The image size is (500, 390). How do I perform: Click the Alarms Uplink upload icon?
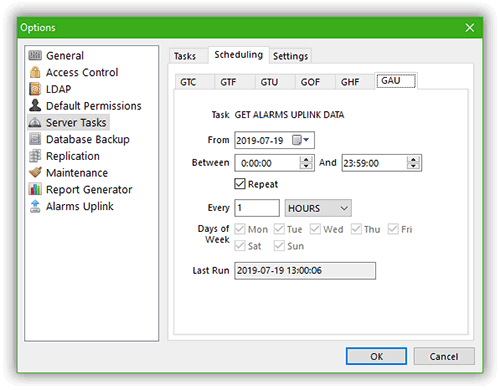pos(35,206)
